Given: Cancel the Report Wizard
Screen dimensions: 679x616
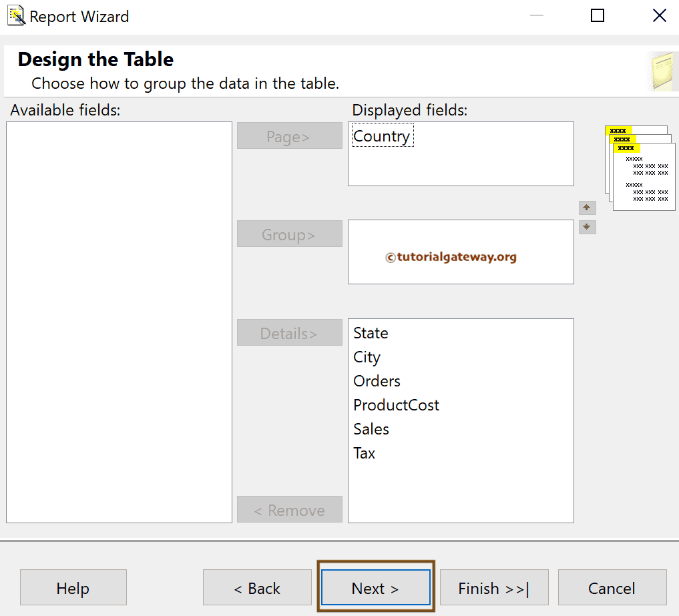Looking at the screenshot, I should click(612, 588).
